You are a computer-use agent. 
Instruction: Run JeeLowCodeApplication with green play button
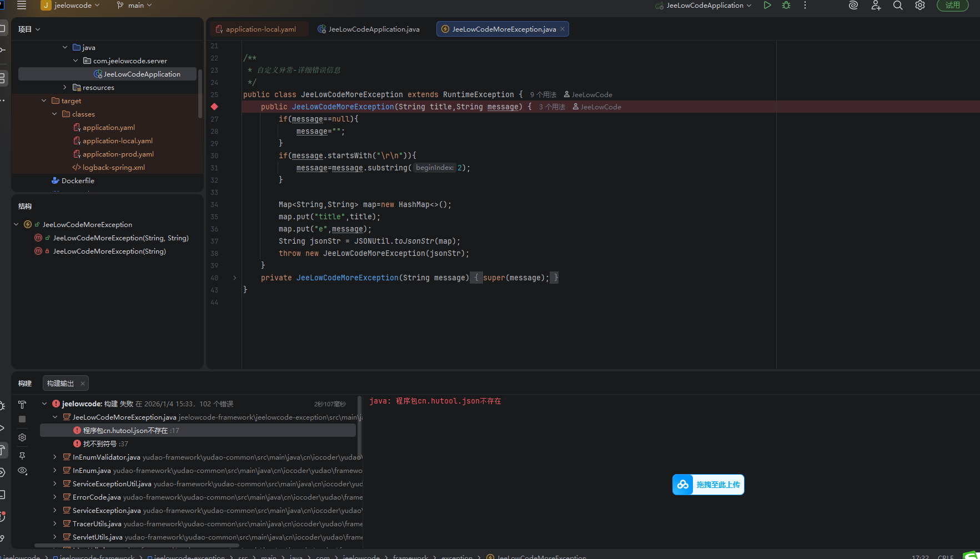coord(767,6)
